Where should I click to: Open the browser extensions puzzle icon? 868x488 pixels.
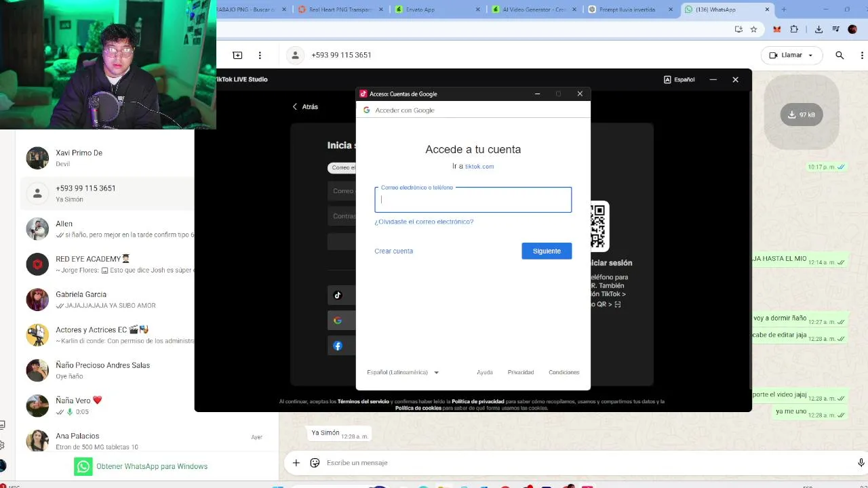point(794,29)
